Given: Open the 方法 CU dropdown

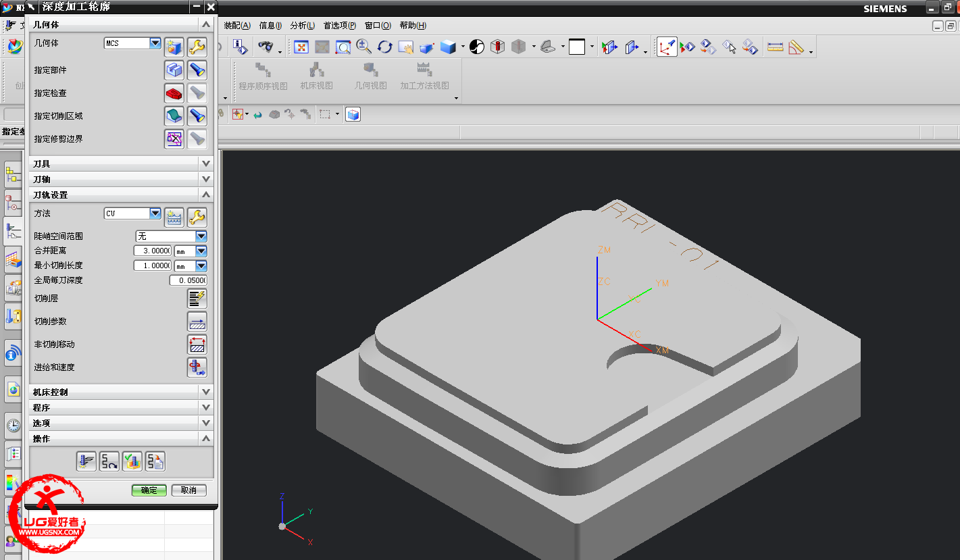Looking at the screenshot, I should [x=155, y=213].
